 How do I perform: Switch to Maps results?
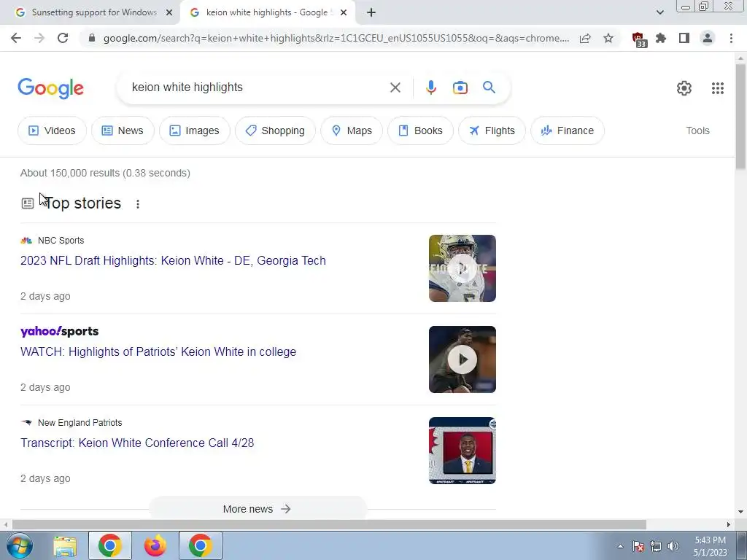[352, 131]
